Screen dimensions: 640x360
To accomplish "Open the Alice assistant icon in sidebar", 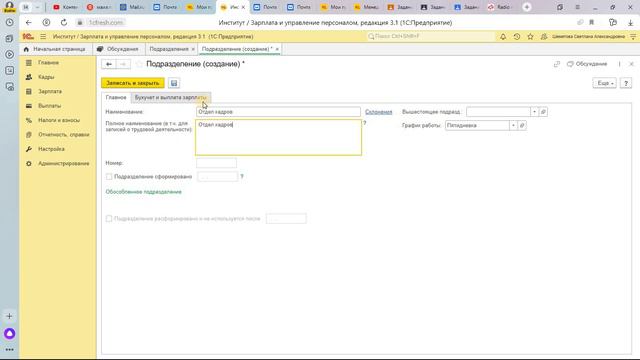I will pos(9,333).
